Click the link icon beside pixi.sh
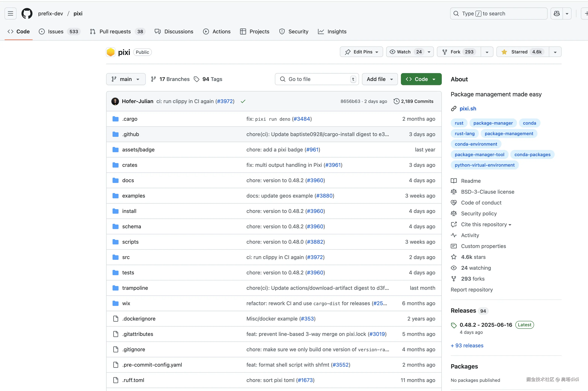The image size is (588, 391). [454, 109]
